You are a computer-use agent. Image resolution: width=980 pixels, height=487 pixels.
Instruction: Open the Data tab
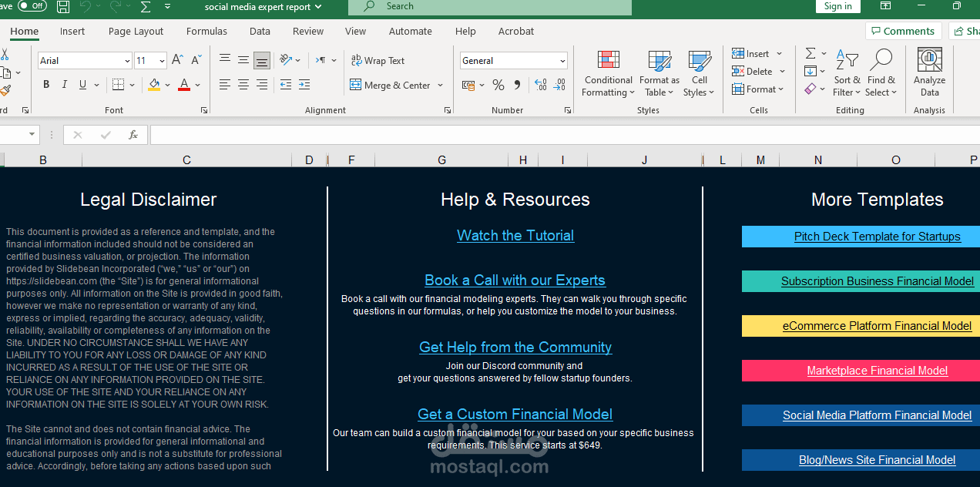coord(260,32)
